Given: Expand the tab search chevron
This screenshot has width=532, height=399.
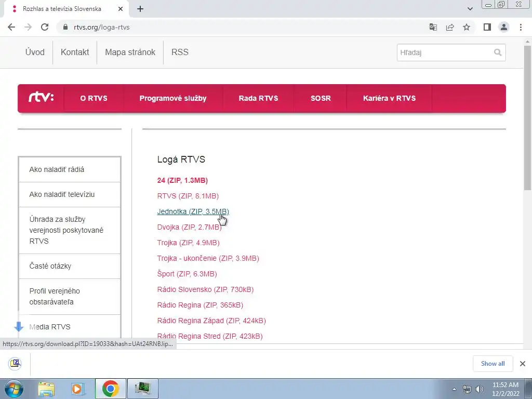Looking at the screenshot, I should pos(470,9).
